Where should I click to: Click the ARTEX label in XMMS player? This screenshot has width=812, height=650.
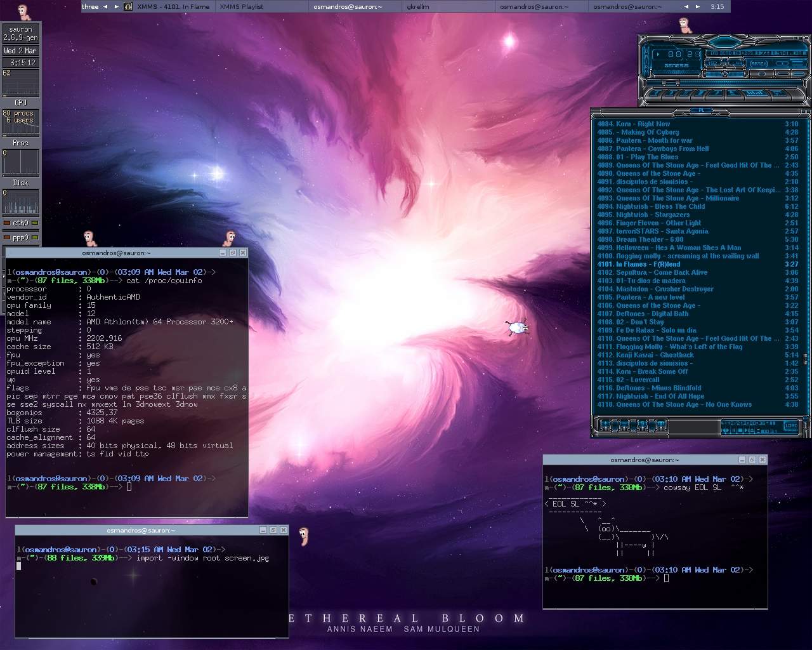point(759,63)
